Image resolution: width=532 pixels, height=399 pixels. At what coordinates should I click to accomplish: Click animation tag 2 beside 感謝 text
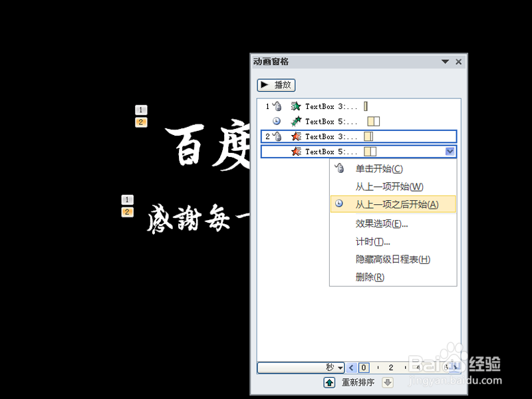click(127, 212)
